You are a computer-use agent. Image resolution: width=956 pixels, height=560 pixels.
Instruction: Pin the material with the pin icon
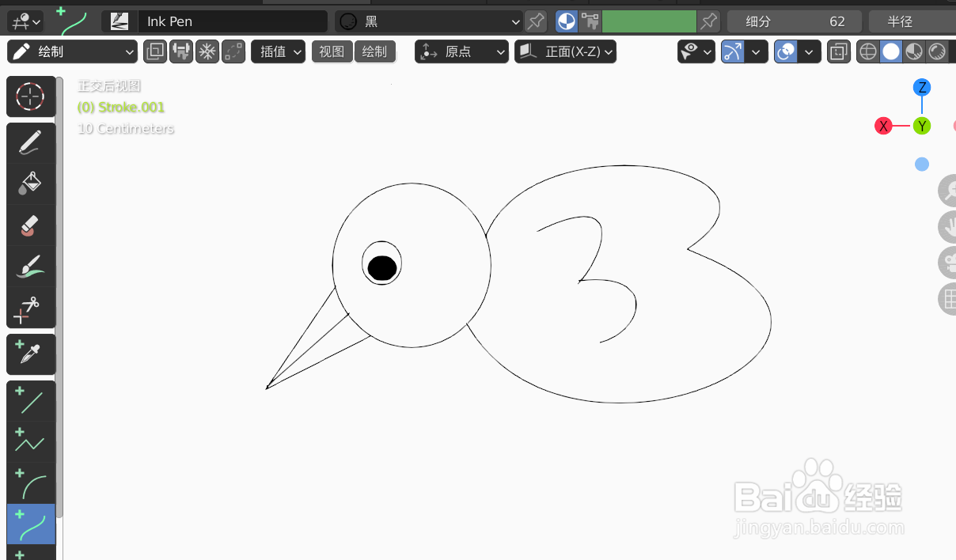pos(537,21)
